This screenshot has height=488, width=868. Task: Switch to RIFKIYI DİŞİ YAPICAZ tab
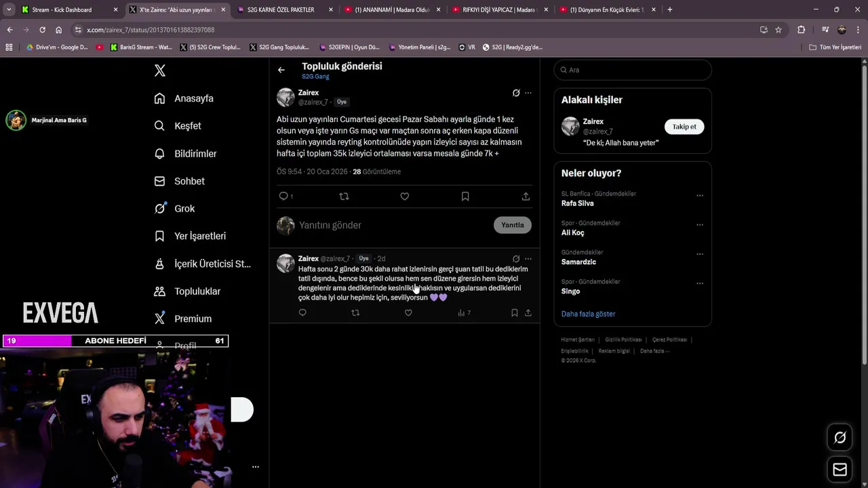point(500,9)
